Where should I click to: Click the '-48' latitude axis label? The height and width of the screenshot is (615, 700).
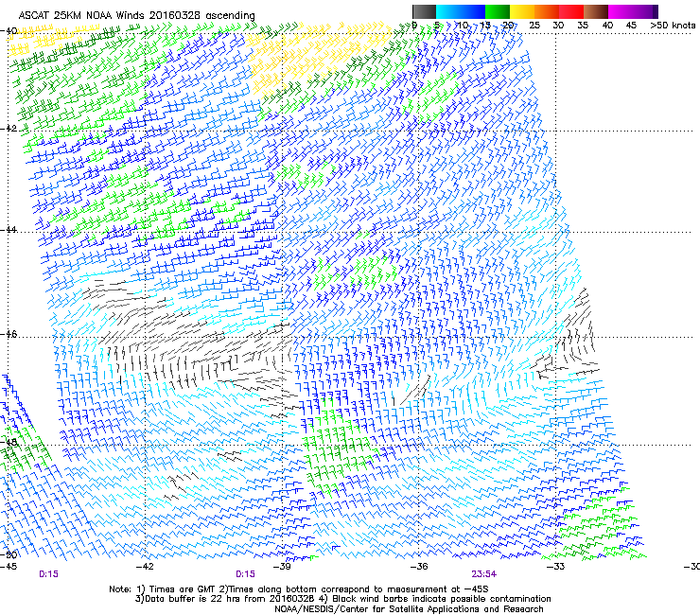coord(9,442)
